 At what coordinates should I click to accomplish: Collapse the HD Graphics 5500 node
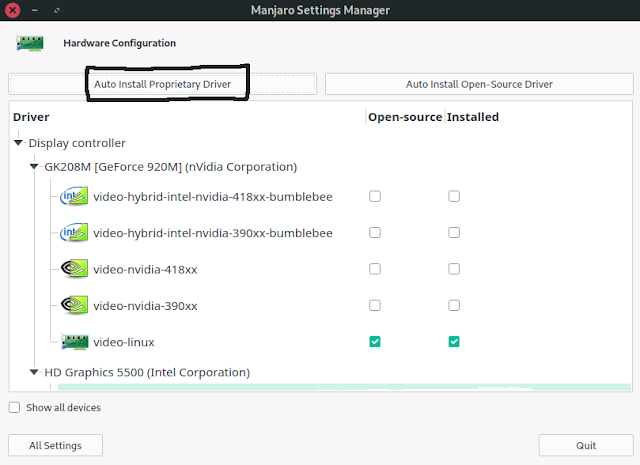(x=34, y=372)
